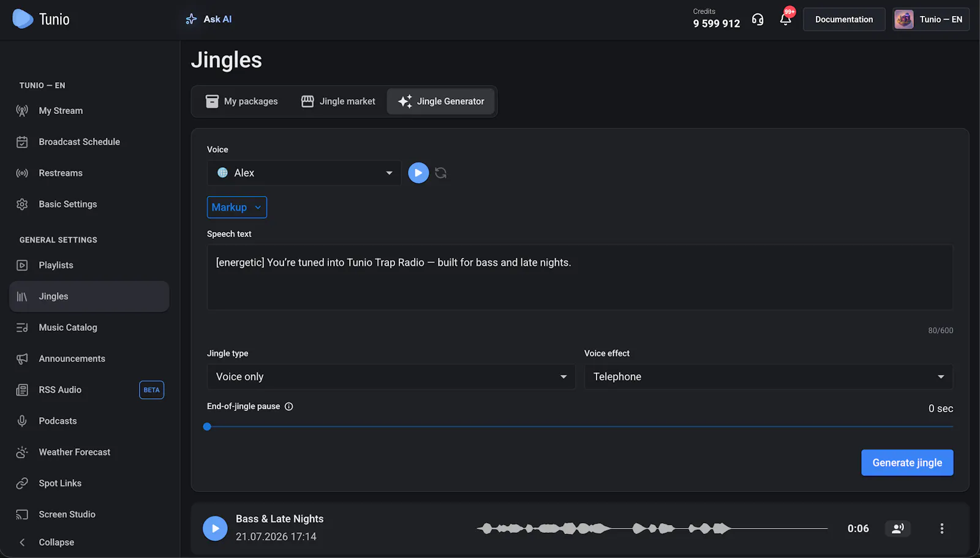The image size is (980, 558).
Task: Open Playlists section
Action: point(89,265)
